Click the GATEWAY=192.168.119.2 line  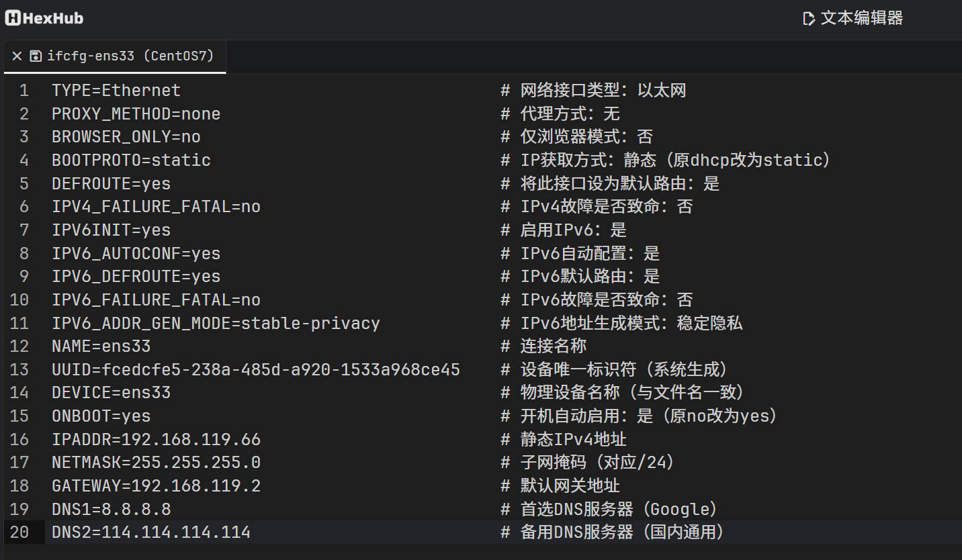click(x=156, y=486)
